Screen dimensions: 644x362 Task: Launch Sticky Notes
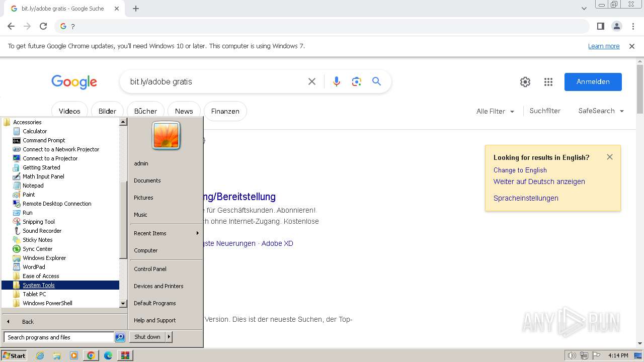[x=37, y=240]
